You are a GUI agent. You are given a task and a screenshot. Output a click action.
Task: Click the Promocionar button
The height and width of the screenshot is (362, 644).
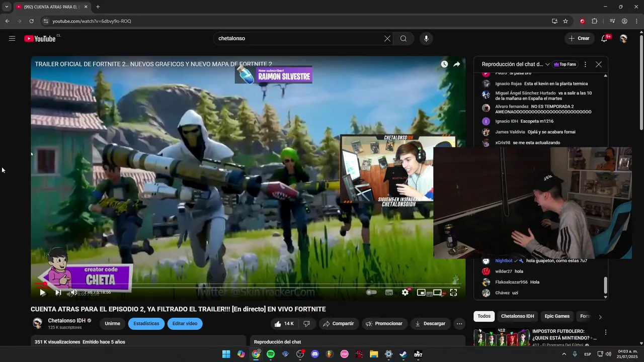point(384,324)
